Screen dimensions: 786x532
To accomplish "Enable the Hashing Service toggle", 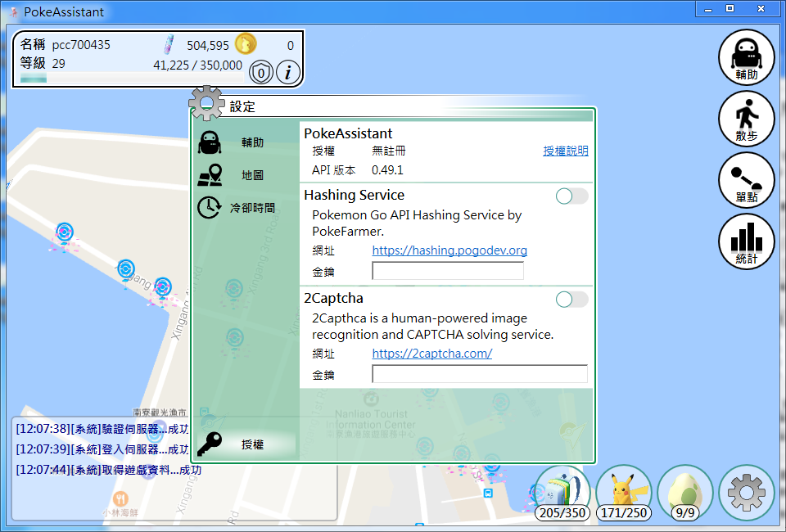I will (x=572, y=196).
